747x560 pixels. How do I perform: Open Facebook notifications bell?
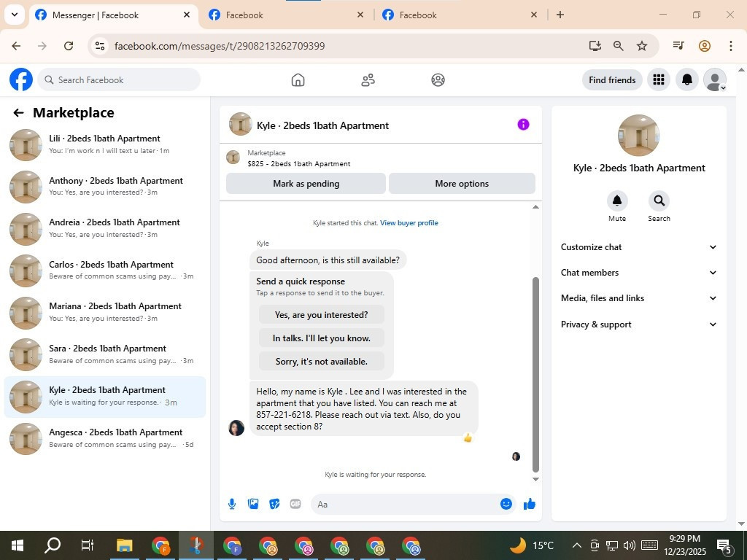pyautogui.click(x=686, y=79)
